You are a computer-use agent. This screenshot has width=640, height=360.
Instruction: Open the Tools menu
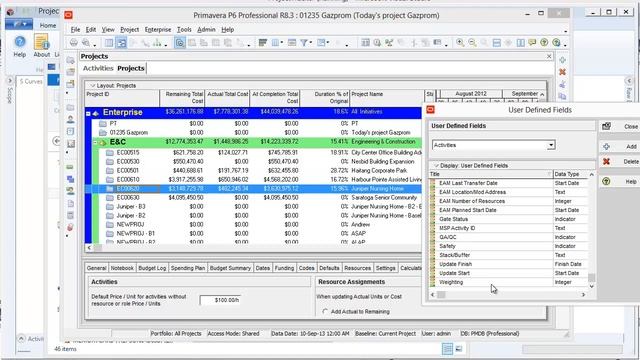click(184, 30)
